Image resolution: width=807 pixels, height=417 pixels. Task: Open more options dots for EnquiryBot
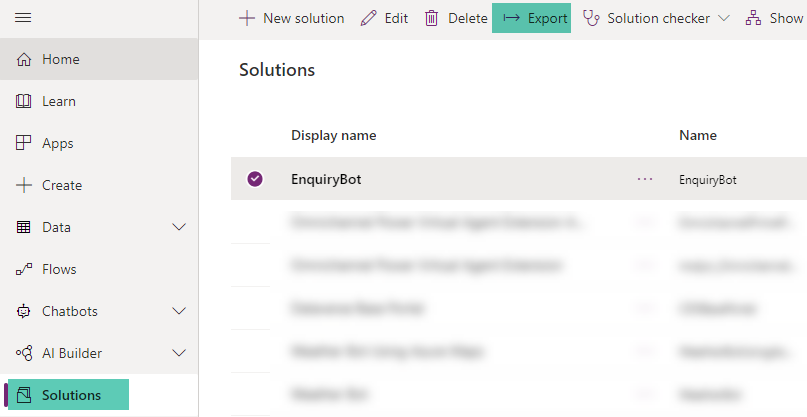645,179
